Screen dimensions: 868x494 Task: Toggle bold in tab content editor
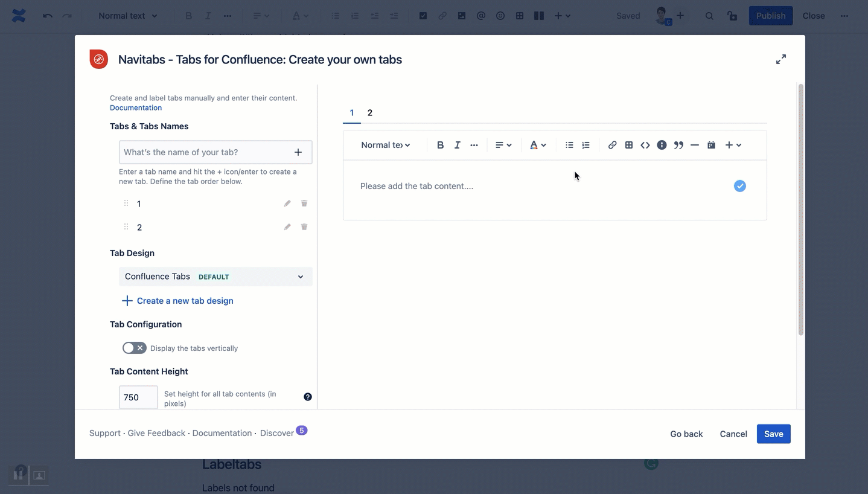pos(440,145)
